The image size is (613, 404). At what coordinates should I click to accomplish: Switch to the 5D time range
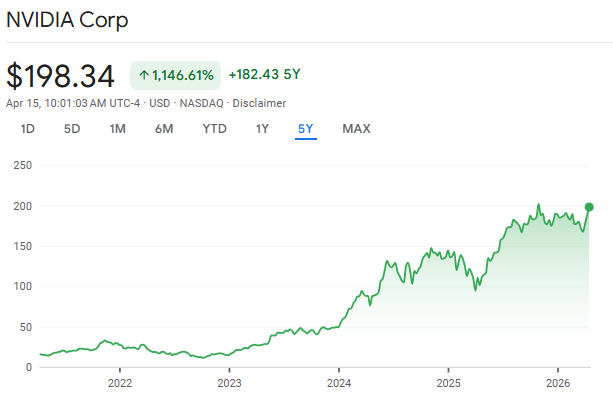click(x=72, y=128)
